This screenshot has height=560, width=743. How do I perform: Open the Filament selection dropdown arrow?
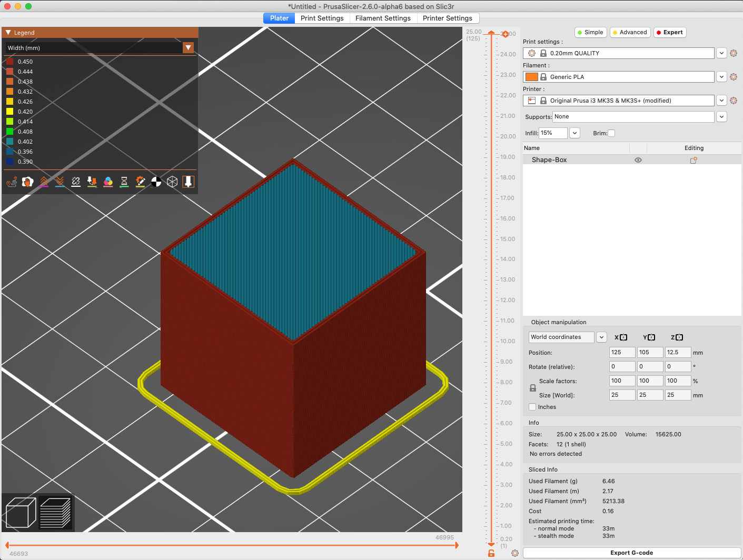721,76
